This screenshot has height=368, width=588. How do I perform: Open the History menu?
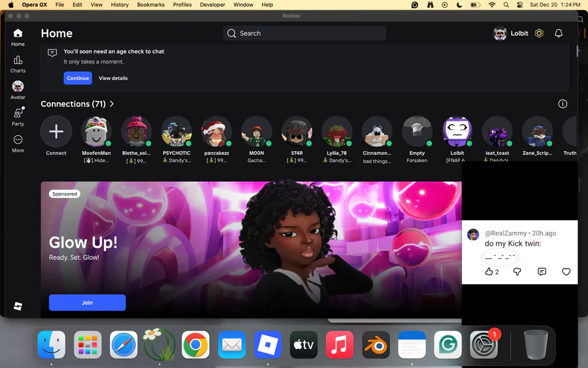[120, 5]
